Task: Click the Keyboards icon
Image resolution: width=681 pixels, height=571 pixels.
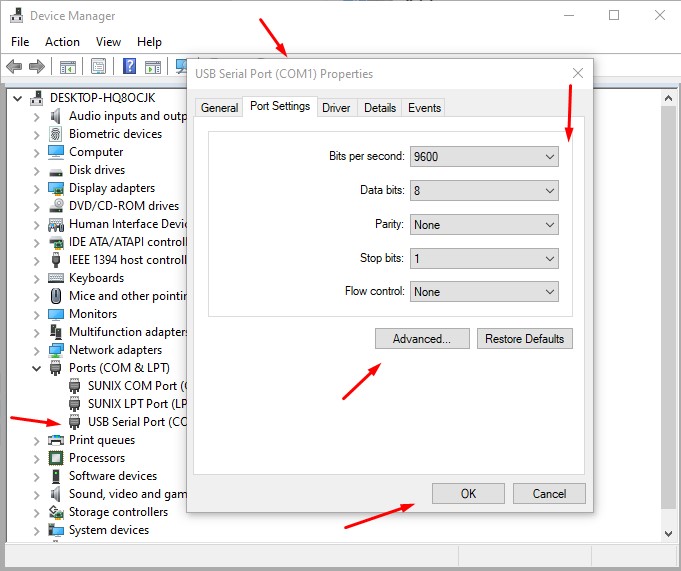Action: click(56, 278)
